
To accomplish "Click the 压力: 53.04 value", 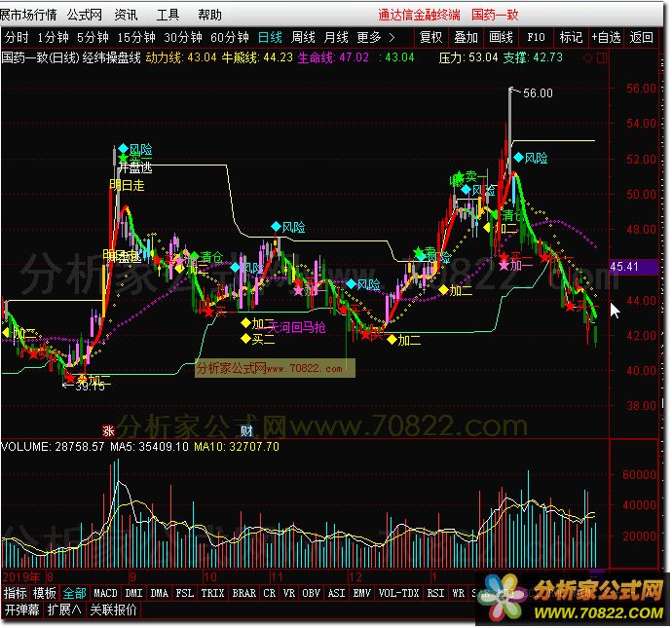I will point(468,57).
